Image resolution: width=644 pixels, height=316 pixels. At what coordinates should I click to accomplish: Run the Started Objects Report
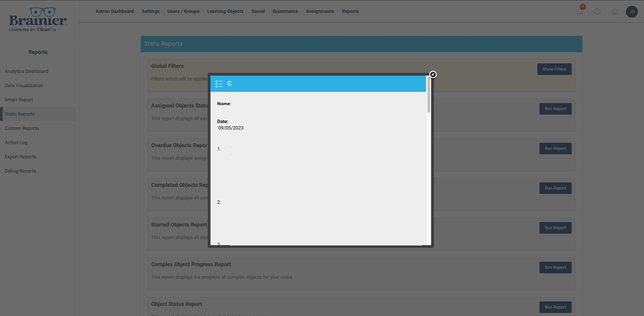(x=555, y=228)
